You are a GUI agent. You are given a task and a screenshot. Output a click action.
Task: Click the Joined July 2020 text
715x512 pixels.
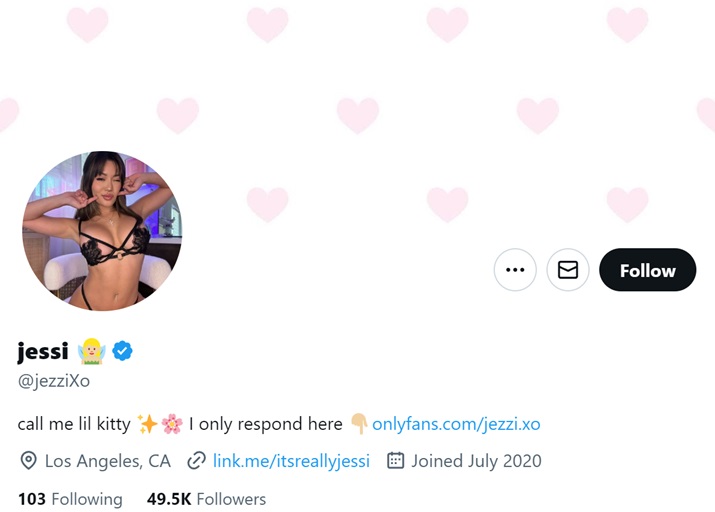point(476,461)
